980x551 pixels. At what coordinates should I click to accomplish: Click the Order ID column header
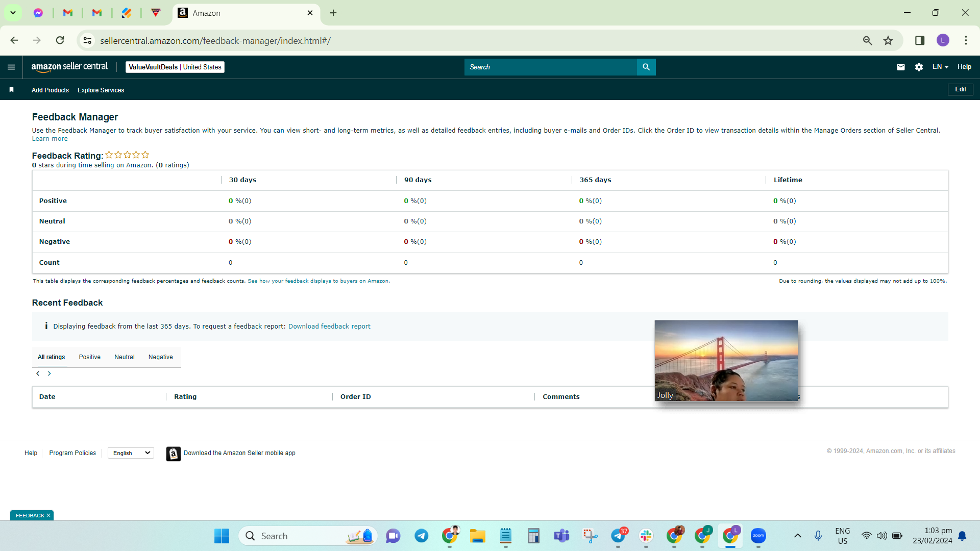[x=356, y=397]
